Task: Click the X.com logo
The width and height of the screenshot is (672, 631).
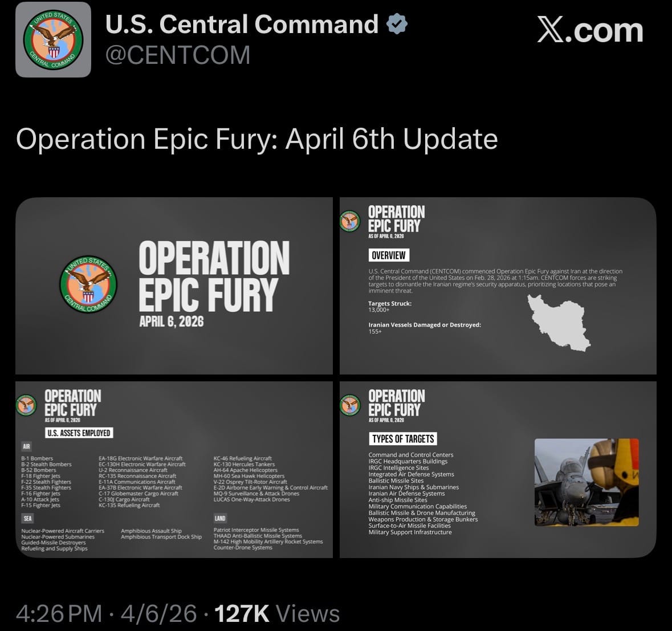Action: (x=590, y=31)
